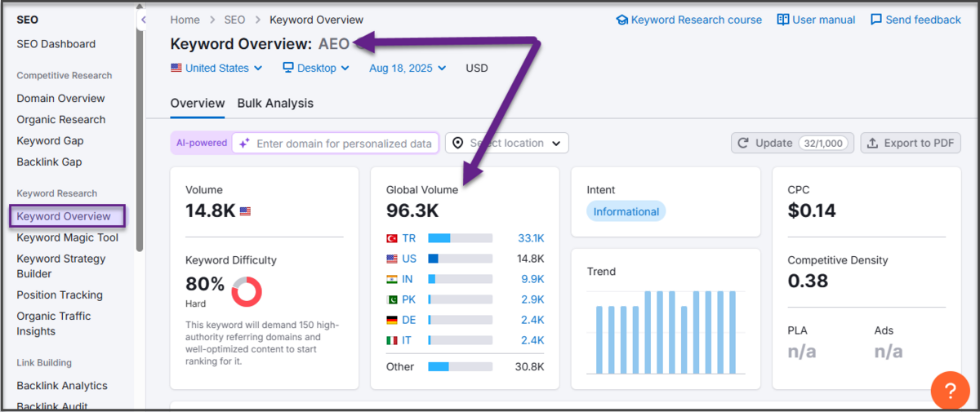Click the Home breadcrumb link
980x412 pixels.
pos(185,20)
